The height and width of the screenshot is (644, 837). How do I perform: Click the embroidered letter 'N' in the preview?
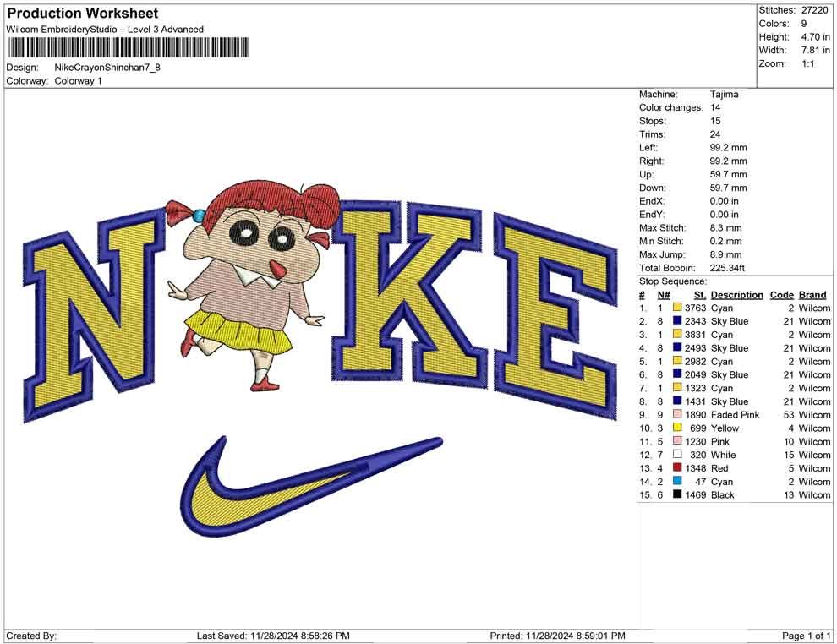tap(93, 314)
